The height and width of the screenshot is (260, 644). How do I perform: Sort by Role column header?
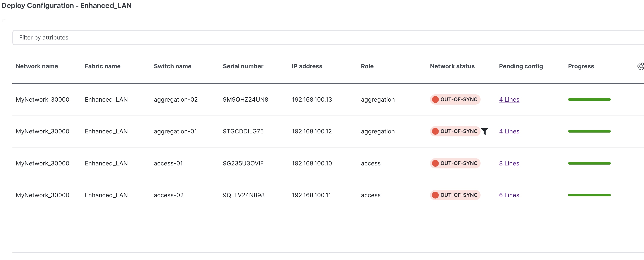click(367, 66)
